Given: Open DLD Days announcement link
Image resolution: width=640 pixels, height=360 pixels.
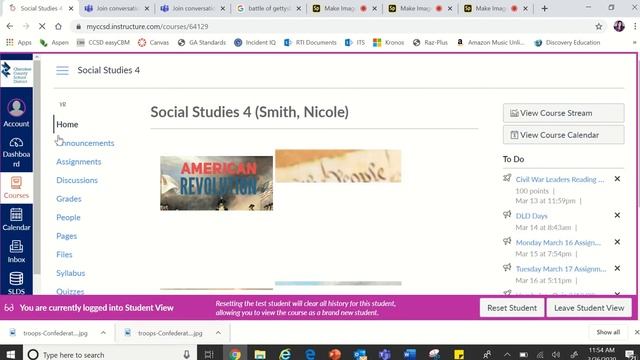Looking at the screenshot, I should point(531,216).
